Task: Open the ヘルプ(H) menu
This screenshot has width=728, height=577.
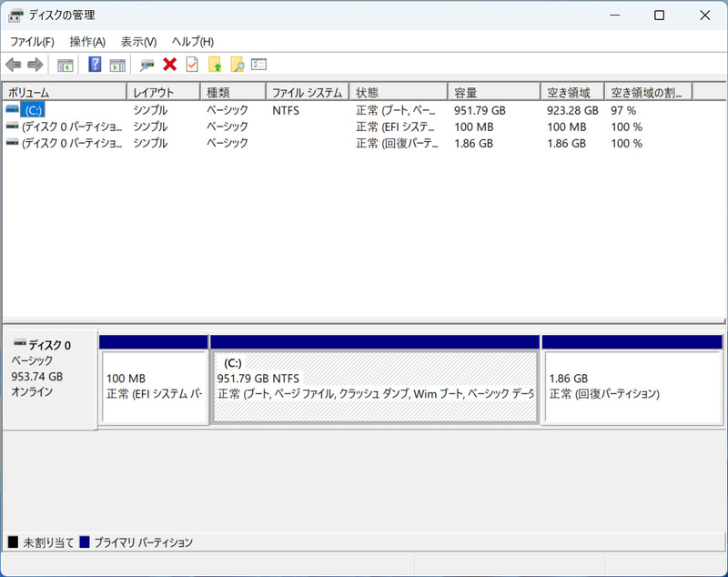Action: click(x=193, y=42)
